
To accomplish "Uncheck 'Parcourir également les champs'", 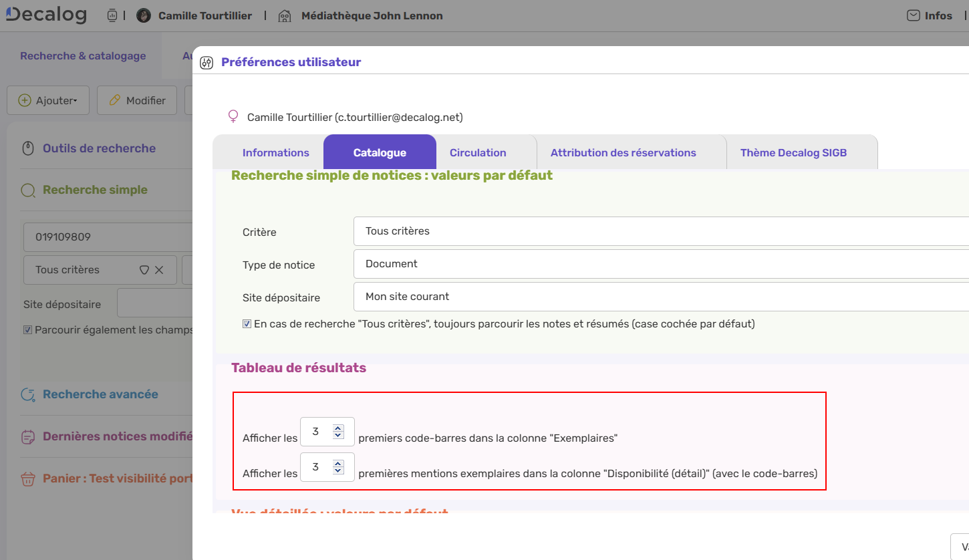I will pyautogui.click(x=28, y=329).
